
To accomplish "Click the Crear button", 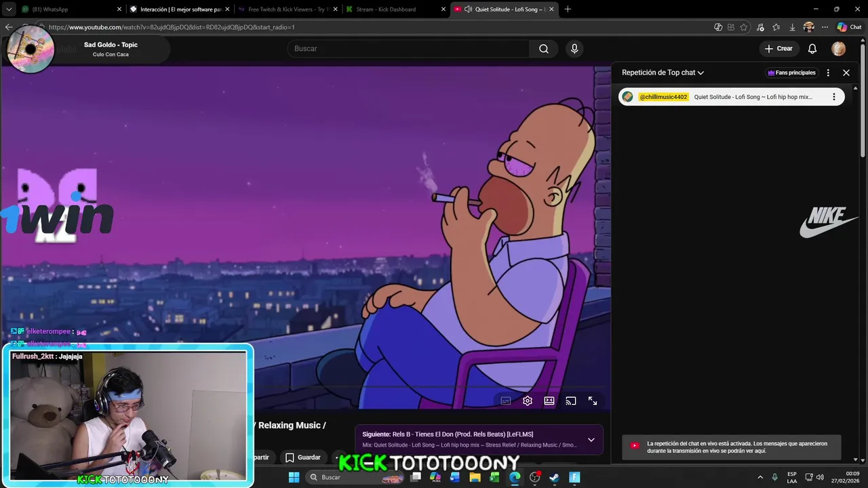I will coord(778,49).
